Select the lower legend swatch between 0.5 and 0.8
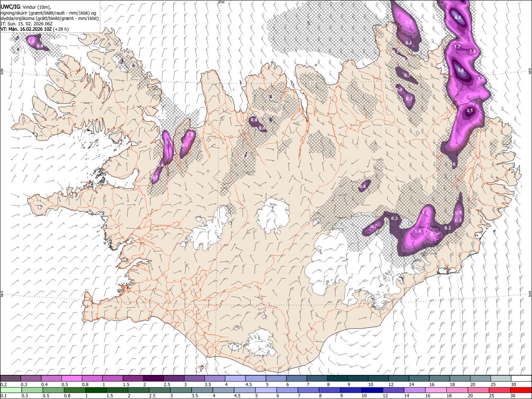 [54, 390]
